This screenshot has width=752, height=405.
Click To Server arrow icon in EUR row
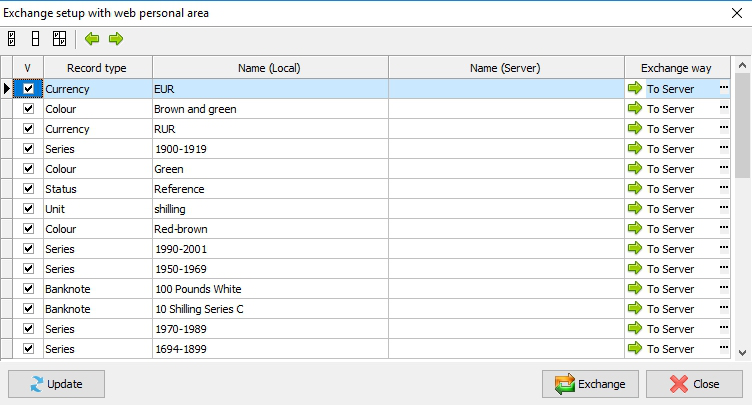pyautogui.click(x=635, y=88)
